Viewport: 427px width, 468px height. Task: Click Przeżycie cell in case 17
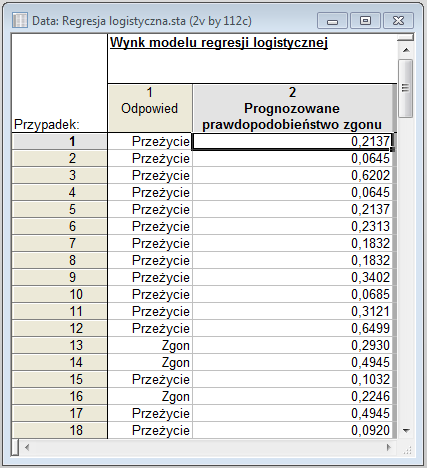click(150, 413)
